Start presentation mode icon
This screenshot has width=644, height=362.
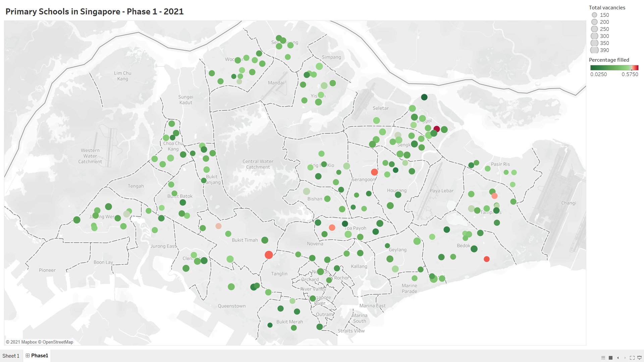click(639, 358)
